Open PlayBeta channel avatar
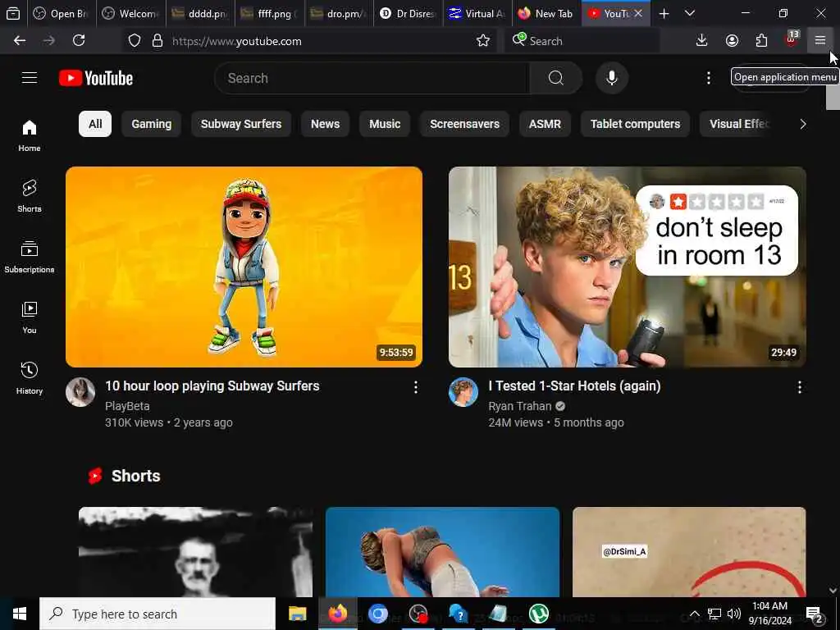 [x=80, y=392]
